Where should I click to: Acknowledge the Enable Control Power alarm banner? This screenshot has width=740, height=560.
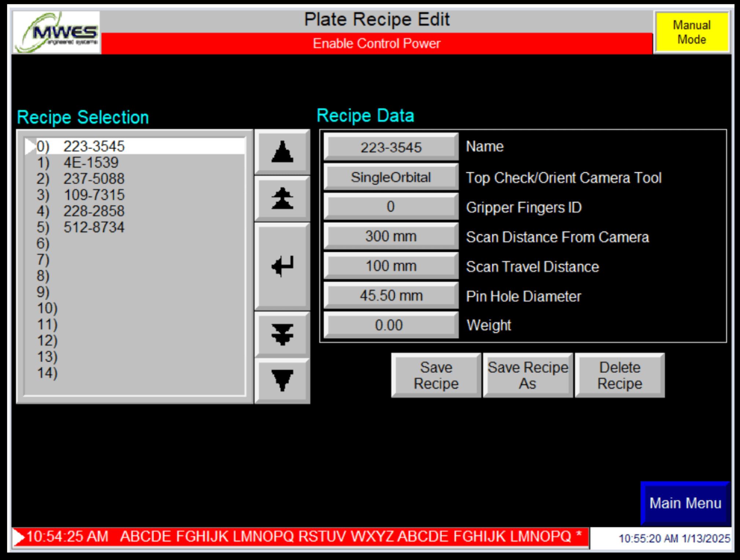click(377, 43)
